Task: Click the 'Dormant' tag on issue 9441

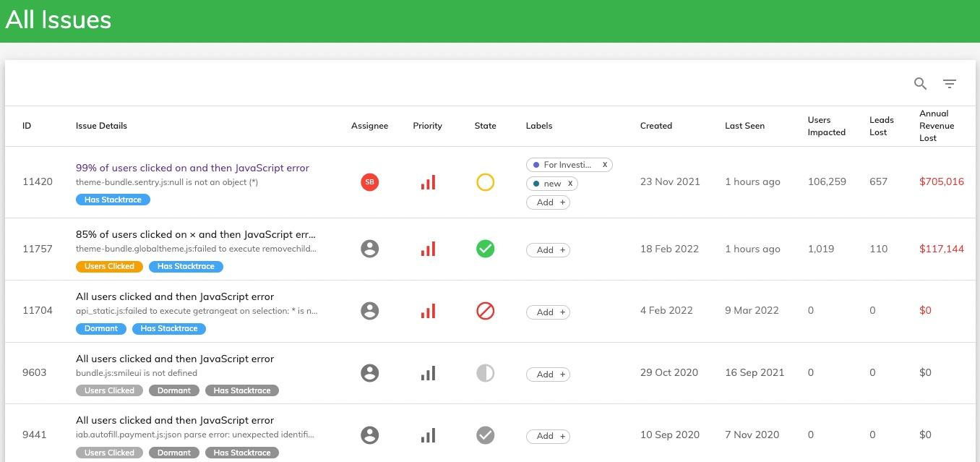Action: pyautogui.click(x=174, y=453)
